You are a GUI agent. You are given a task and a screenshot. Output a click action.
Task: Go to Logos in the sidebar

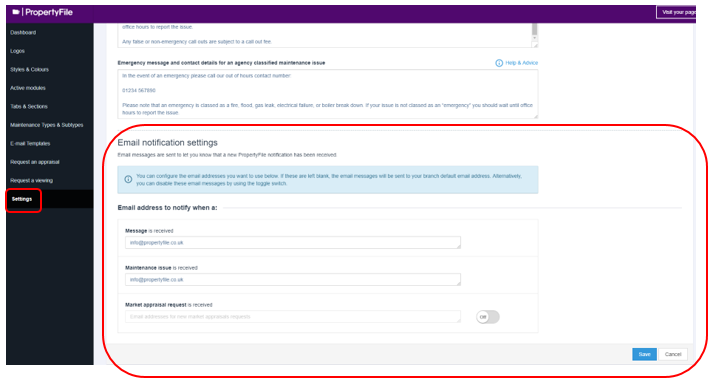coord(18,51)
